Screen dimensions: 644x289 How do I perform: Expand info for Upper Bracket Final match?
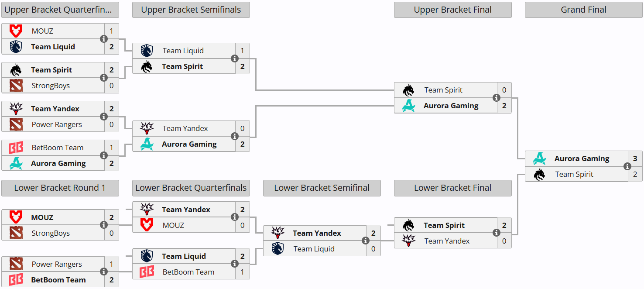coord(497,98)
